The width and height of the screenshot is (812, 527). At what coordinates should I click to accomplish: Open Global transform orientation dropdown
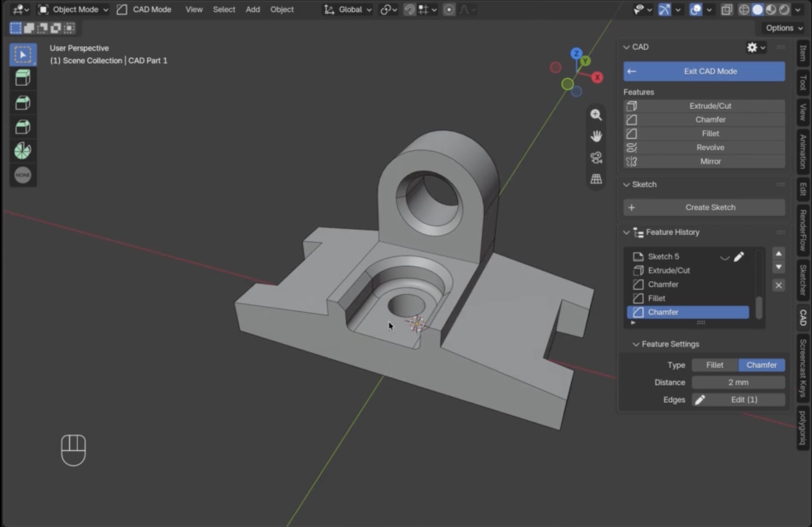348,10
